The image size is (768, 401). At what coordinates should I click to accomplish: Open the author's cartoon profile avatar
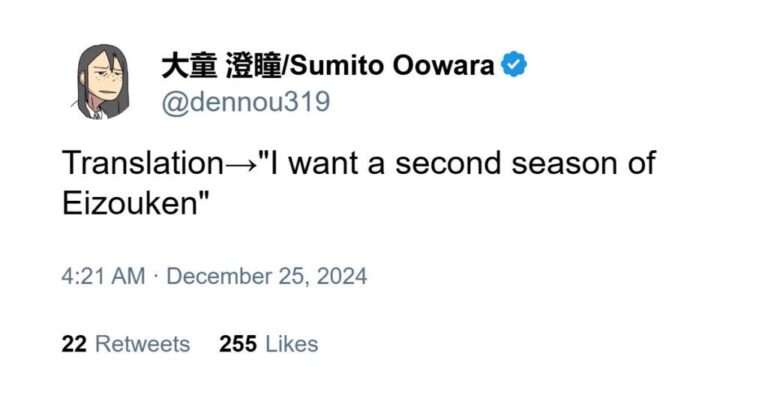[x=103, y=82]
